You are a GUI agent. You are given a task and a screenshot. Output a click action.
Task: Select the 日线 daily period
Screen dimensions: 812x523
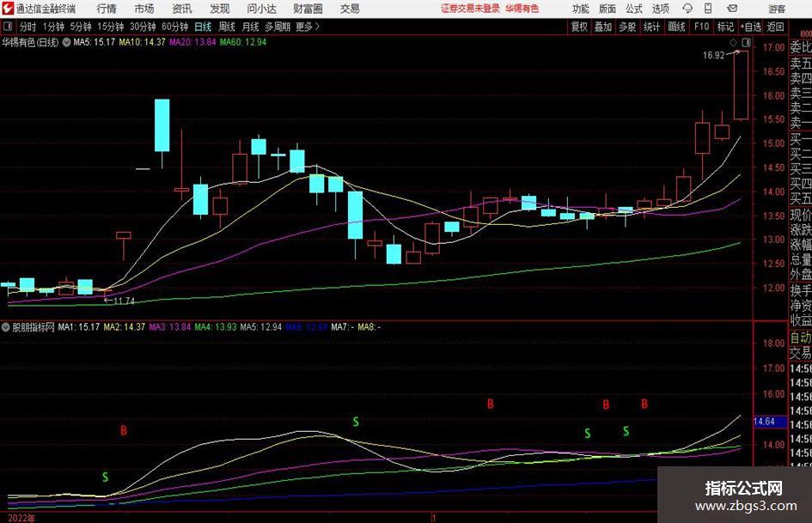(203, 27)
